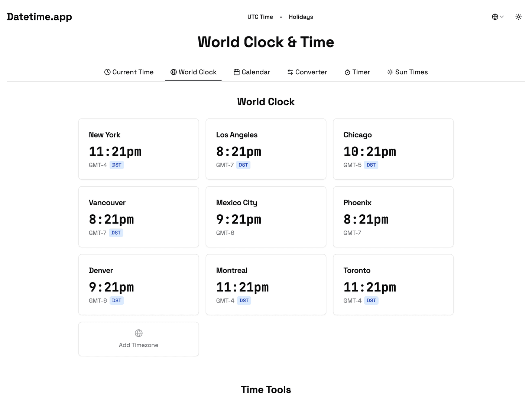Select the Vancouver city name
Screen dimensions: 532x401
pos(107,203)
